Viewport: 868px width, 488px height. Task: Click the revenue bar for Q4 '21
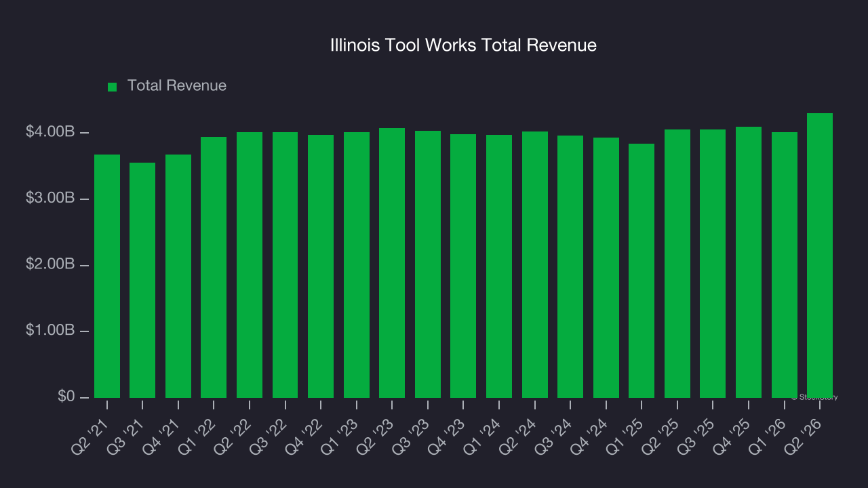178,276
